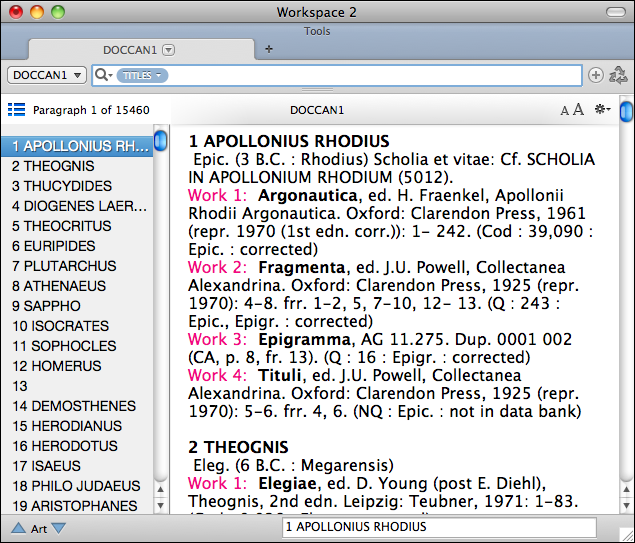Open the gear display settings menu
Image resolution: width=635 pixels, height=543 pixels.
pos(602,109)
